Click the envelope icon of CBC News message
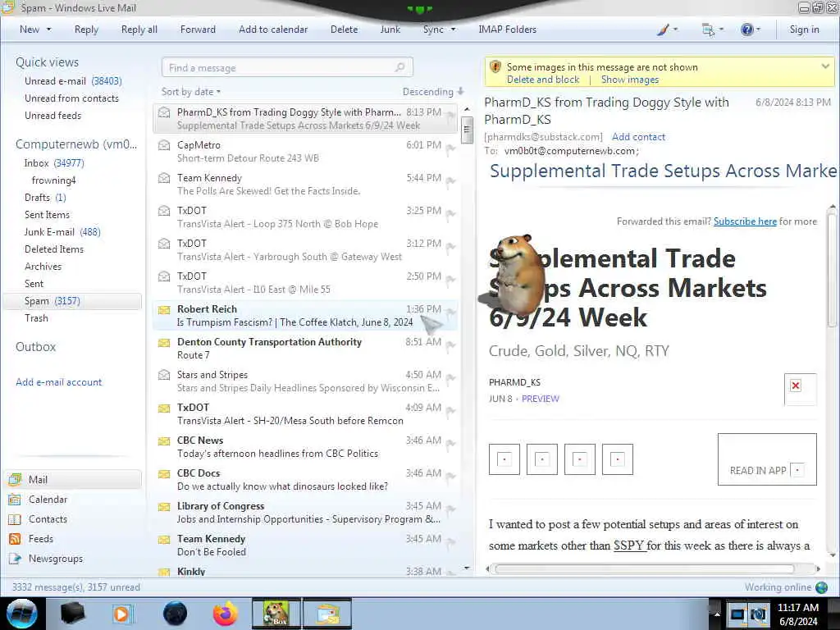840x630 pixels. coord(164,441)
